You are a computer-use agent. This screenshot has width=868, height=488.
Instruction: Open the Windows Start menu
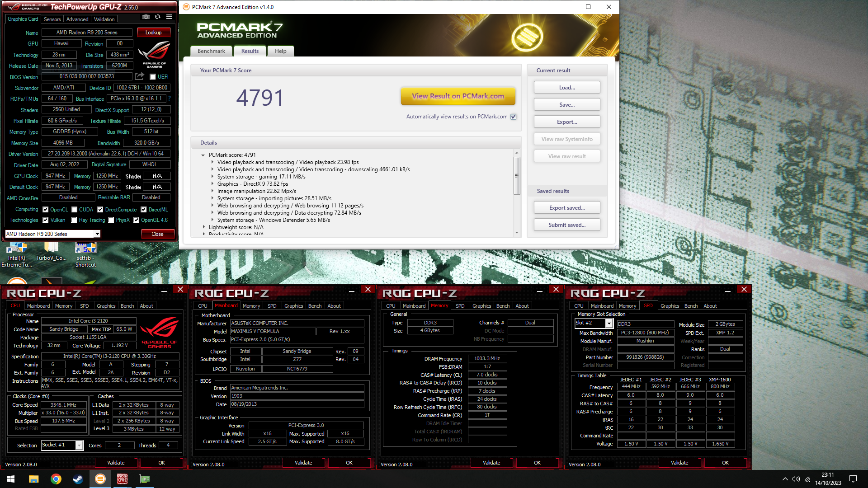tap(11, 479)
